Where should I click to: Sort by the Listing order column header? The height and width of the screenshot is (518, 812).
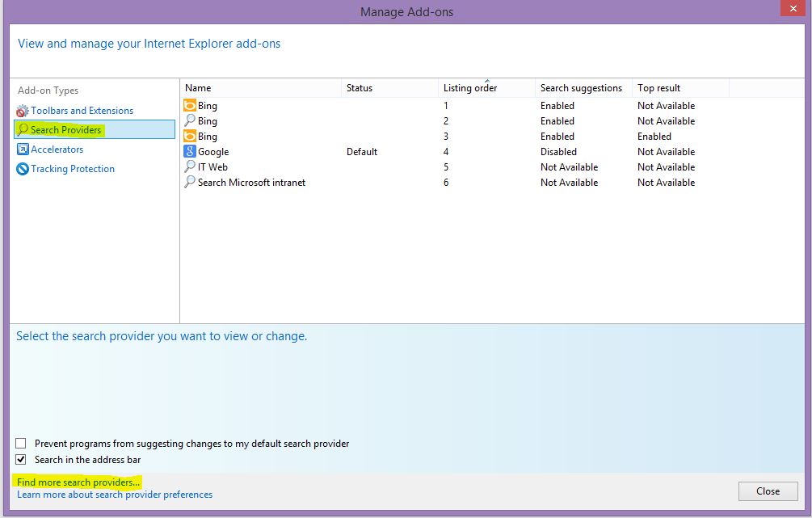coord(486,88)
